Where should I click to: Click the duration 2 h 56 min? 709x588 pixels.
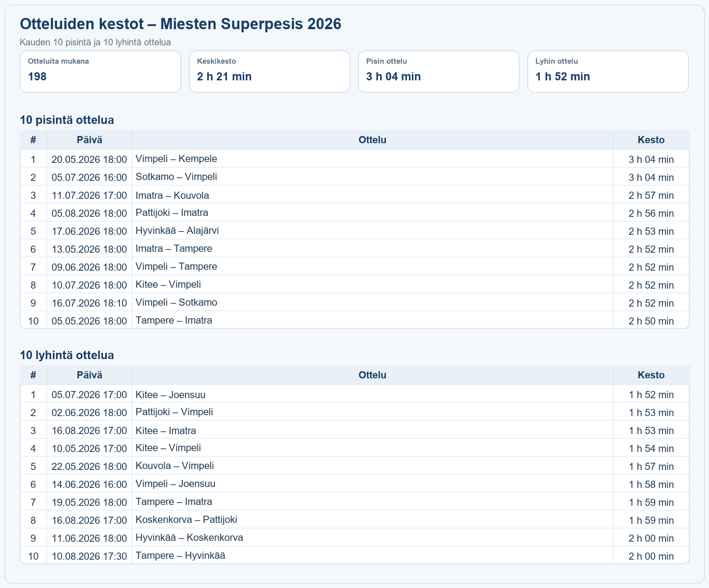point(651,213)
